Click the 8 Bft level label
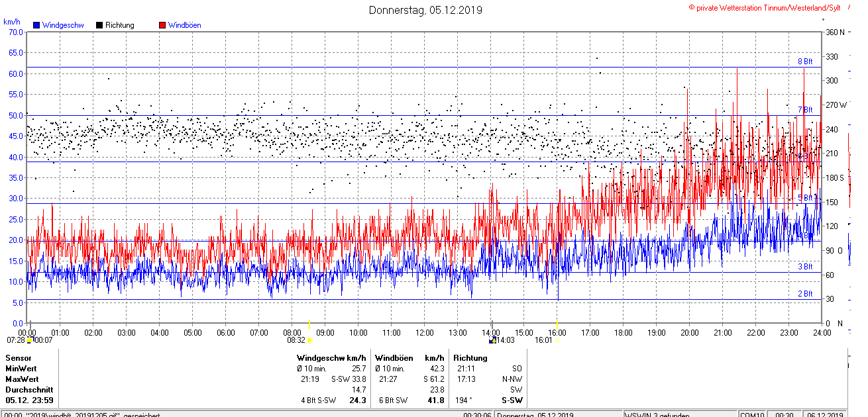 804,62
